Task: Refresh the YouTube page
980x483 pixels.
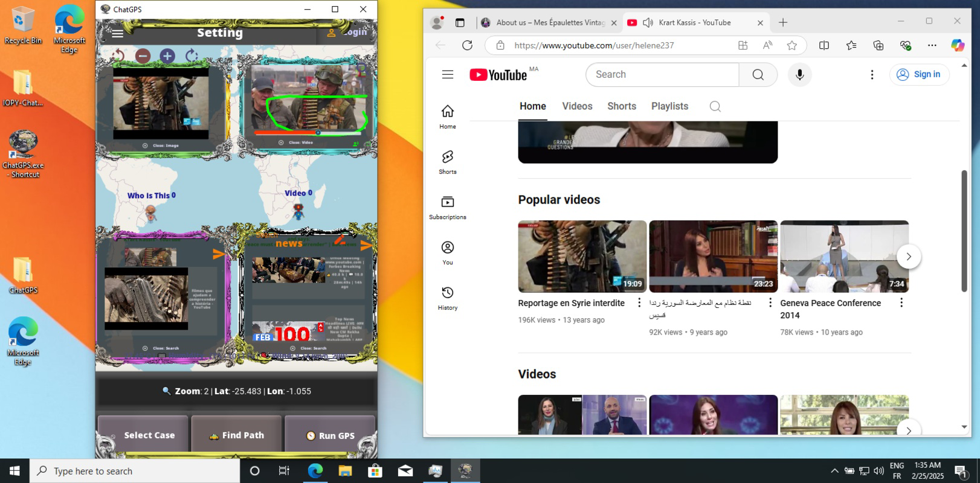Action: coord(467,45)
